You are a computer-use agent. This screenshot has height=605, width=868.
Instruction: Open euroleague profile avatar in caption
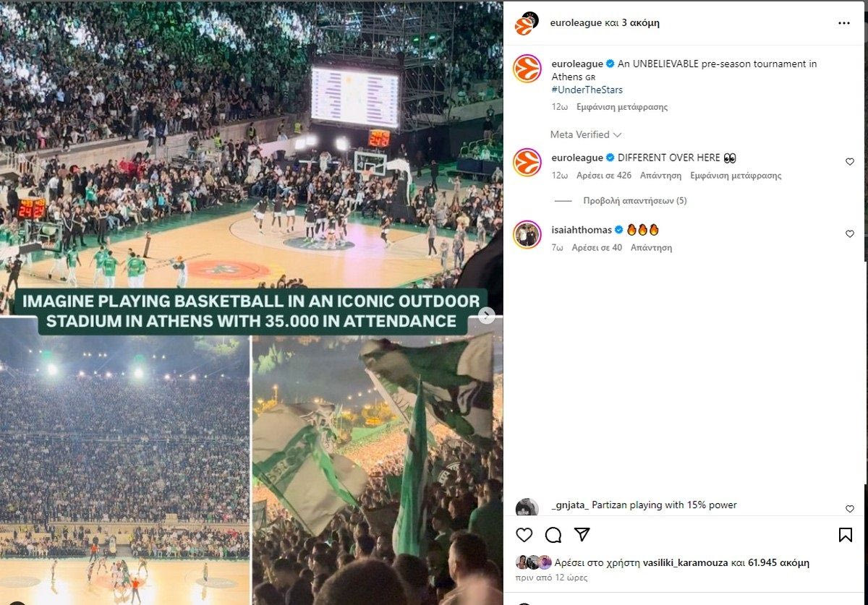click(x=527, y=69)
